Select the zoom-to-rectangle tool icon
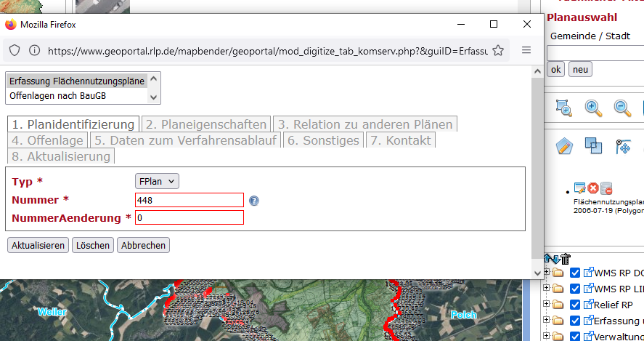The width and height of the screenshot is (644, 341). (564, 108)
